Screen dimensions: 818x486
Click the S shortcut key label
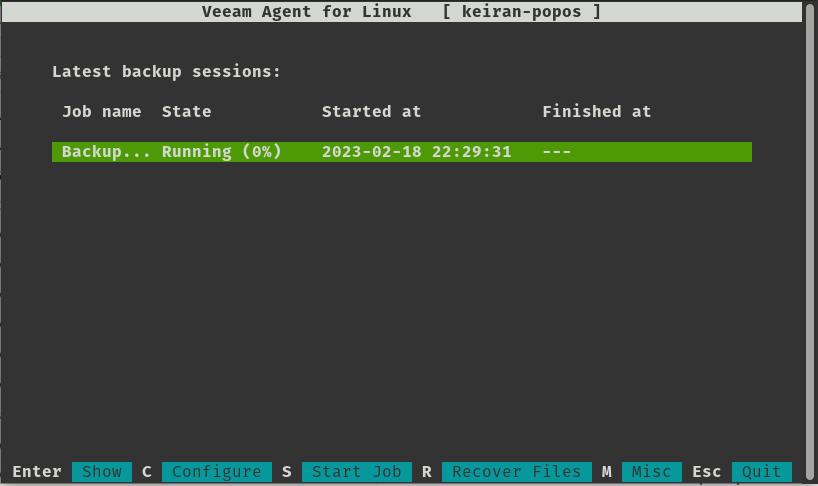click(x=286, y=471)
